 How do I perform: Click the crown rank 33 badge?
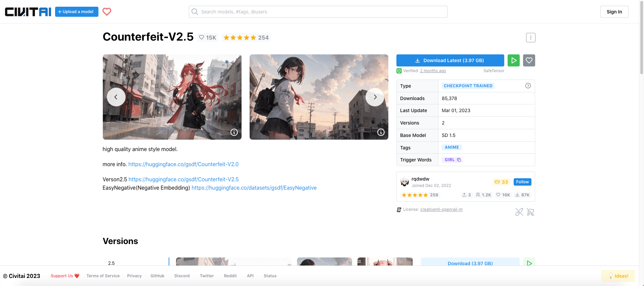pos(501,182)
